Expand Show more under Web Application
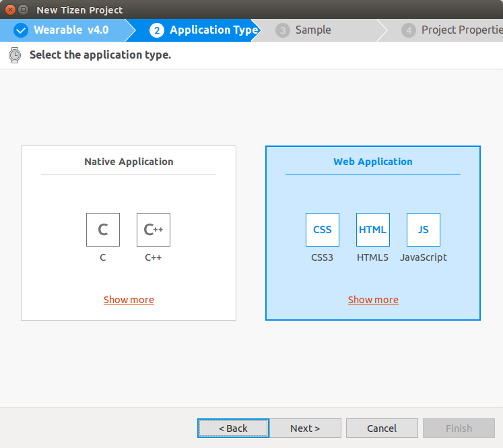This screenshot has width=503, height=448. point(373,300)
